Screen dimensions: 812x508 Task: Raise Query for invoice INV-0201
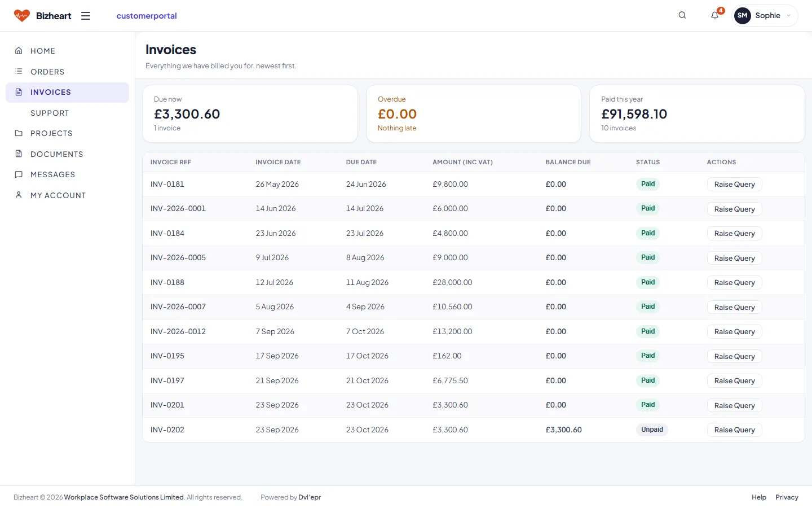click(x=734, y=405)
